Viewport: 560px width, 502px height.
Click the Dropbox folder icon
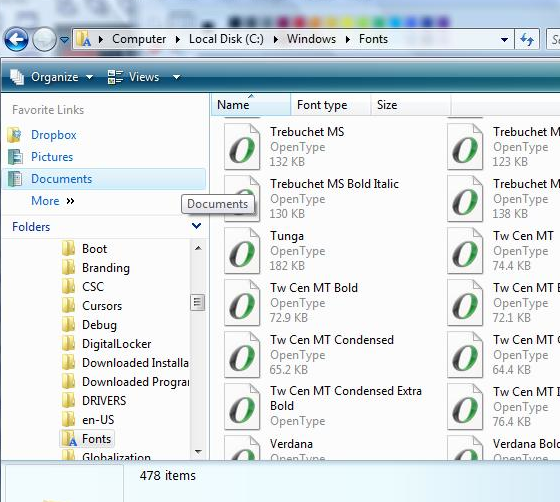pos(15,135)
